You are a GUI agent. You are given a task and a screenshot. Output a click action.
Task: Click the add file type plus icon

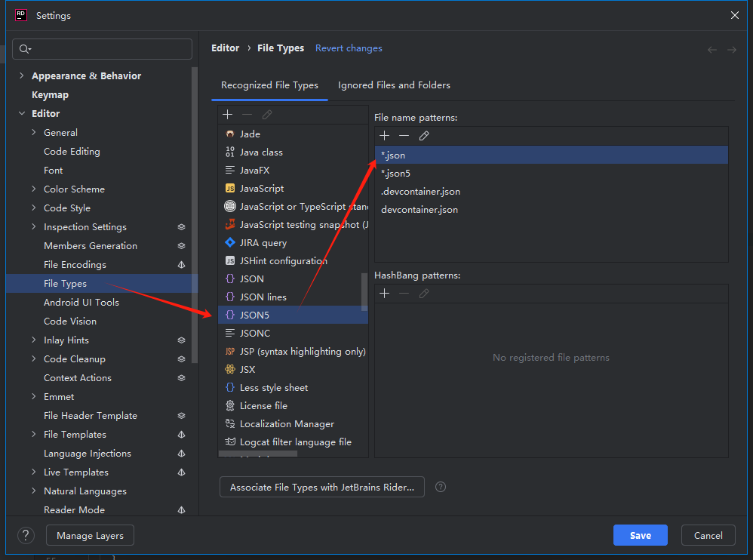(x=228, y=115)
